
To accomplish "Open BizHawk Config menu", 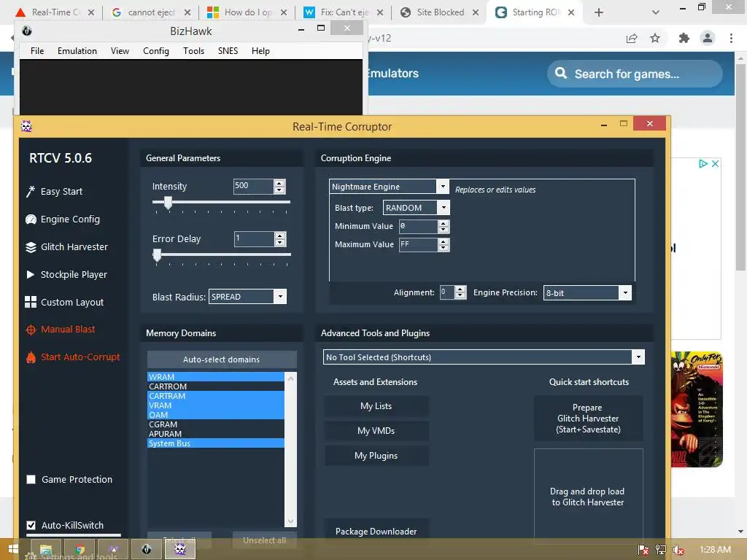I will pos(156,51).
